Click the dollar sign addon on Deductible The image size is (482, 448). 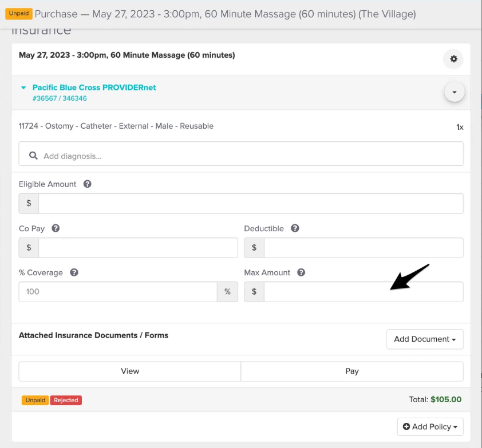[254, 248]
